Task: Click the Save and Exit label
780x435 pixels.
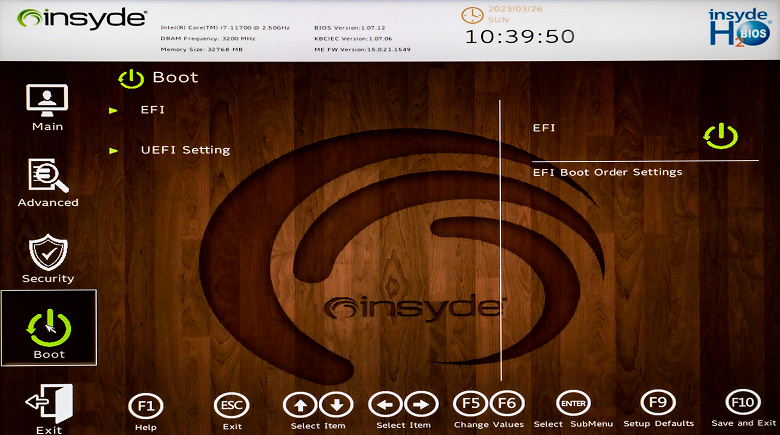Action: 744,423
